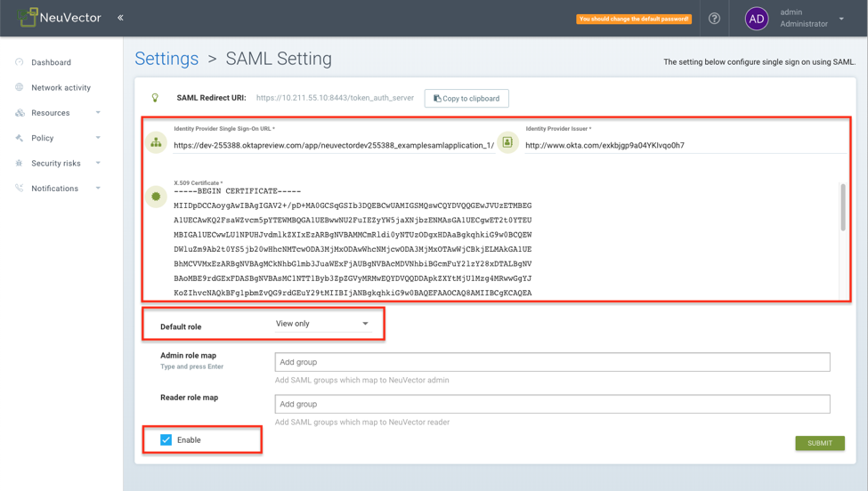Click the change default password warning
Viewport: 868px width, 491px height.
(x=634, y=19)
